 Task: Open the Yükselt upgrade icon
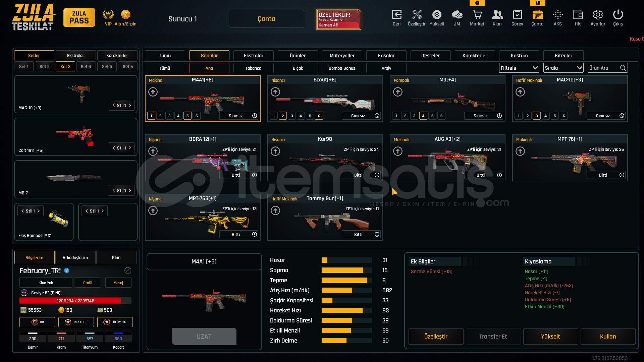click(437, 17)
